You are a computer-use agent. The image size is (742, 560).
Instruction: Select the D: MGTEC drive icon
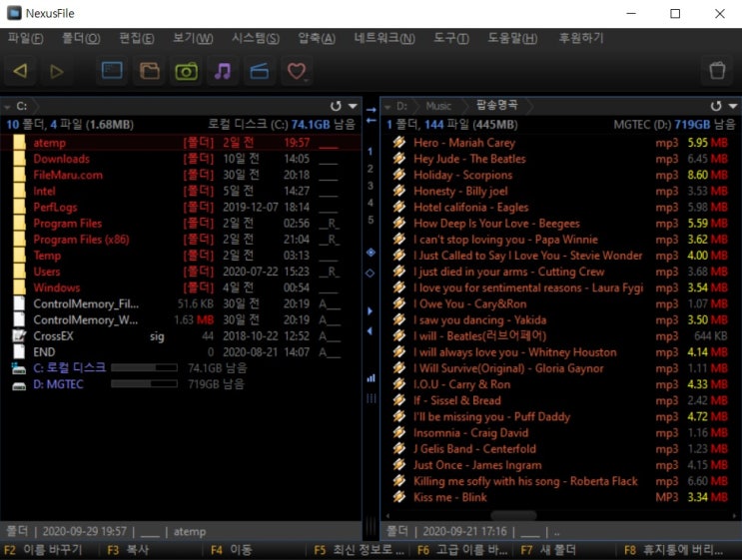(x=19, y=386)
